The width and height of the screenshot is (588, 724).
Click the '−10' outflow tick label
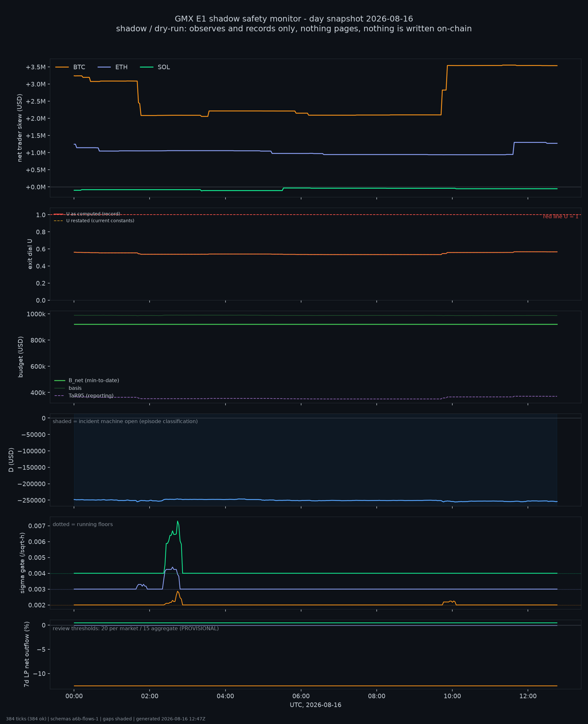39,674
